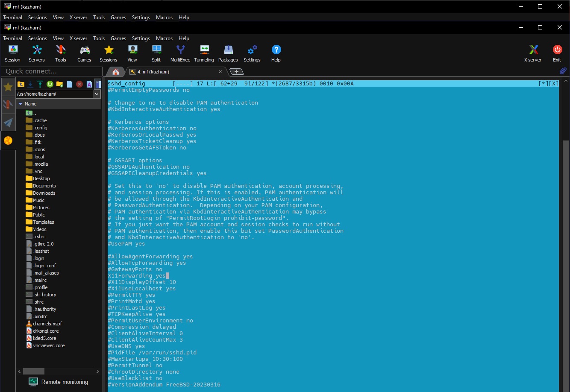The width and height of the screenshot is (570, 392).
Task: Open the Macros menu in front window
Action: coord(164,38)
